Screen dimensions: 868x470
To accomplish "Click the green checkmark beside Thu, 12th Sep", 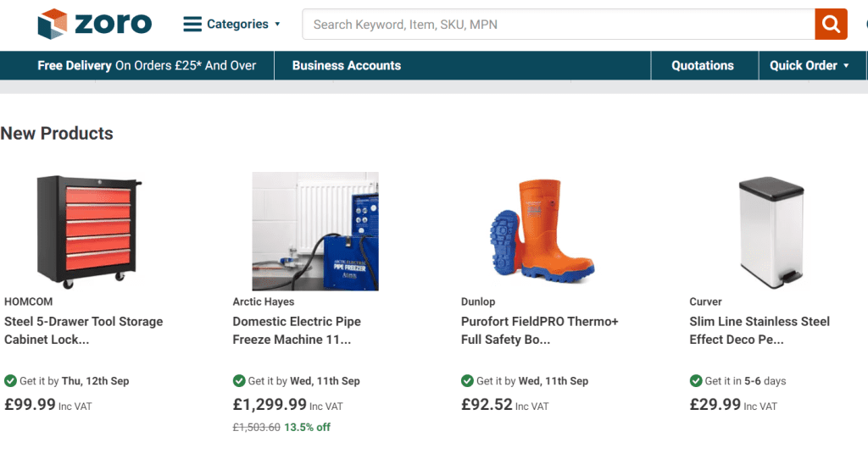I will tap(10, 381).
